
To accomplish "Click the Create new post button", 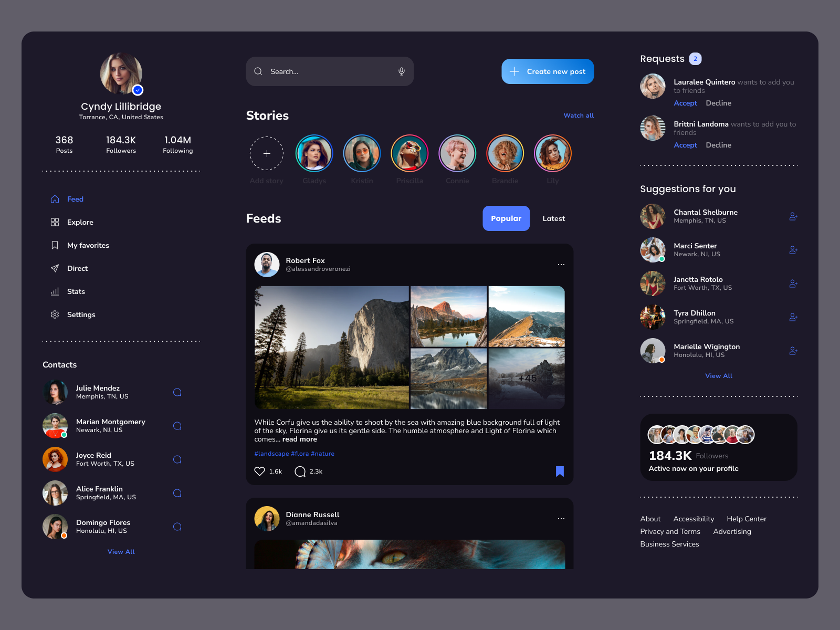I will tap(548, 71).
